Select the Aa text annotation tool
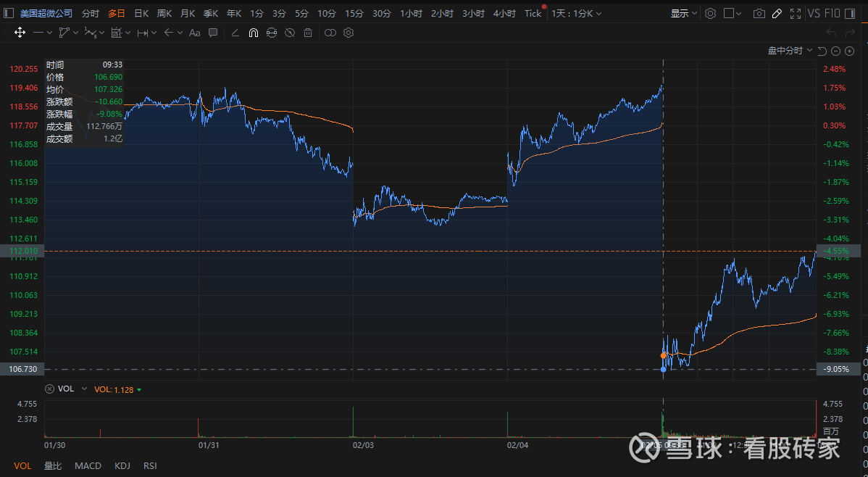868x477 pixels. point(194,33)
